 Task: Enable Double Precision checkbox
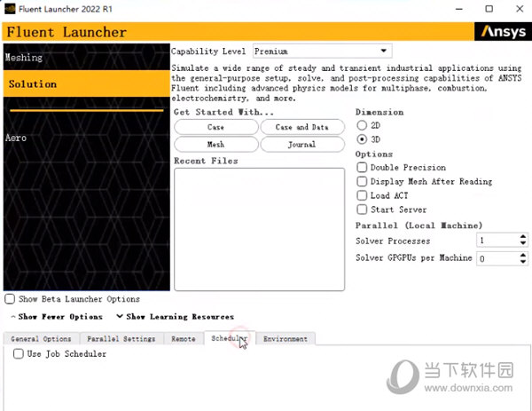point(362,168)
